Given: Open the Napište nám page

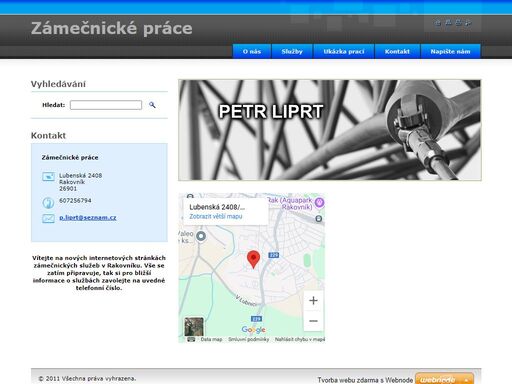Looking at the screenshot, I should coord(450,51).
